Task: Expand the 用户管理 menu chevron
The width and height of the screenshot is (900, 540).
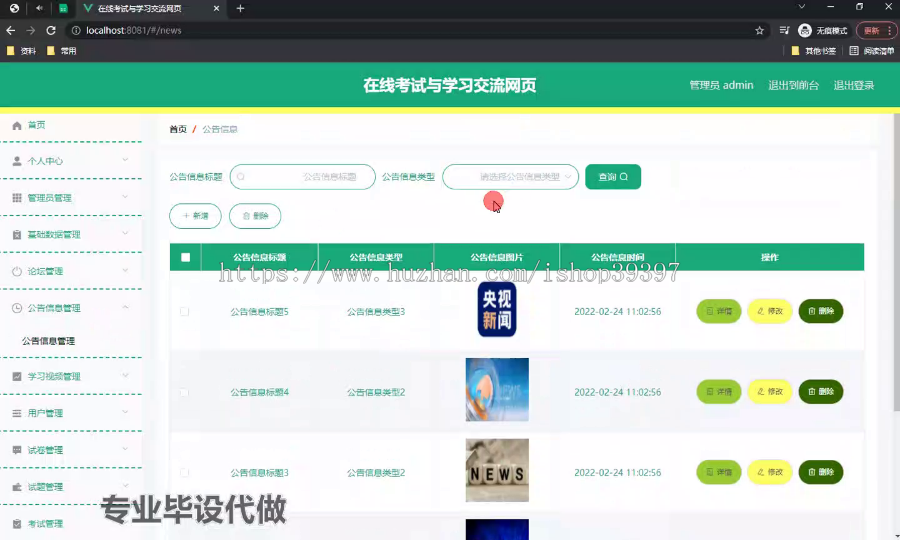Action: [125, 412]
